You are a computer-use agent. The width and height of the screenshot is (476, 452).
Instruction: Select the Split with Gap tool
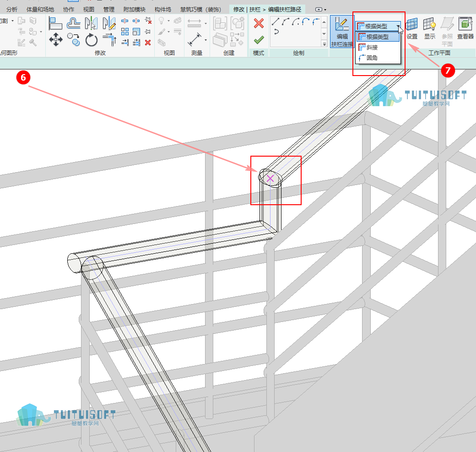pyautogui.click(x=136, y=21)
